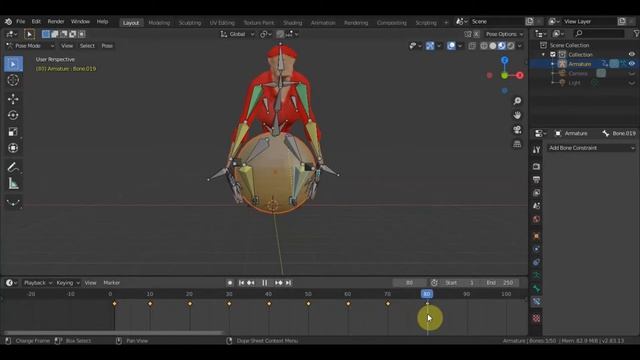Image resolution: width=640 pixels, height=360 pixels.
Task: Open the Output properties tab icon
Action: (536, 180)
